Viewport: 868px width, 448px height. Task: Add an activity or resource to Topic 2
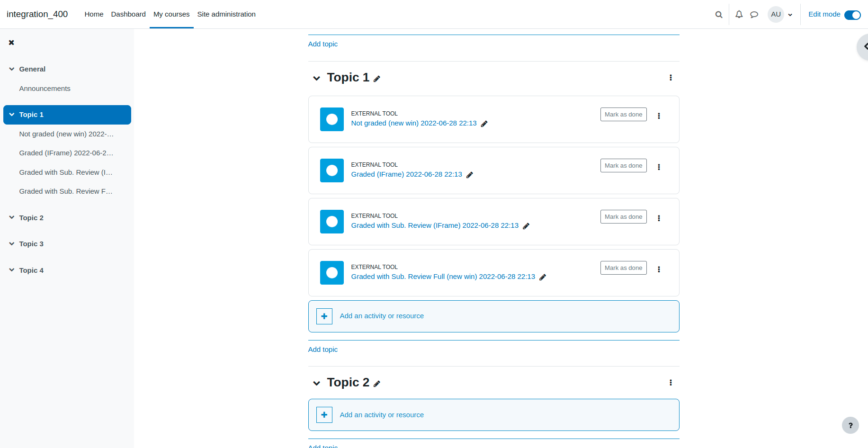[493, 415]
